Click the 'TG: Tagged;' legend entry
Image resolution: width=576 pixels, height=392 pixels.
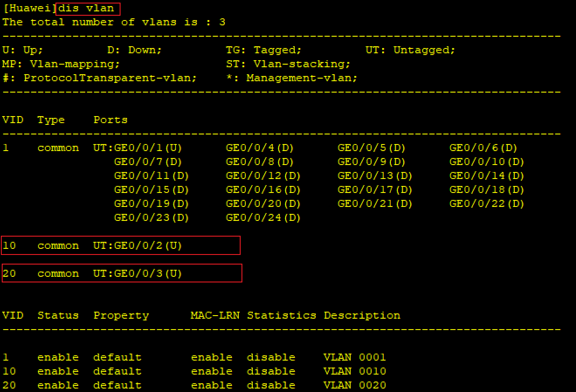pos(263,50)
